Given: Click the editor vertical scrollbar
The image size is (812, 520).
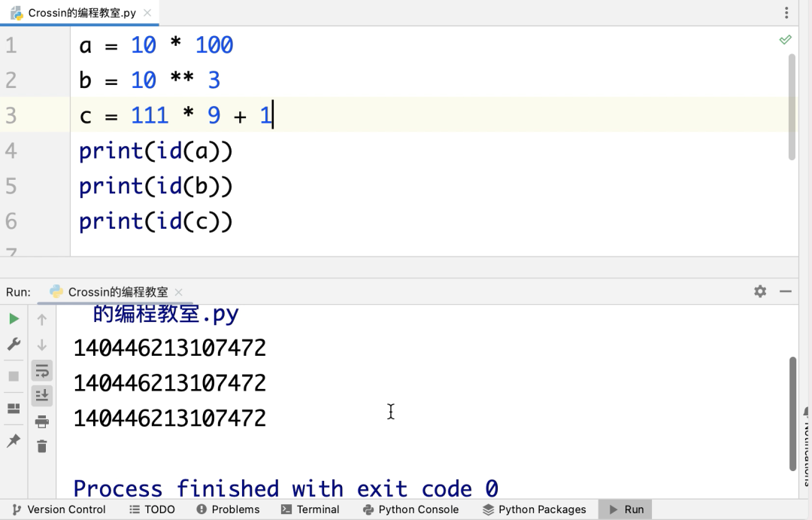Looking at the screenshot, I should [x=792, y=108].
